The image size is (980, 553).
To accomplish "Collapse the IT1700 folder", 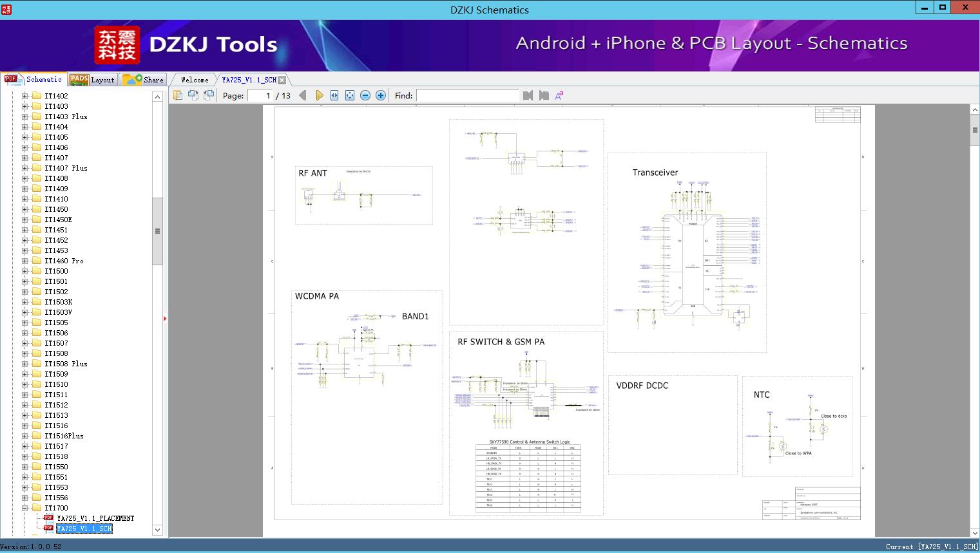I will pos(24,508).
